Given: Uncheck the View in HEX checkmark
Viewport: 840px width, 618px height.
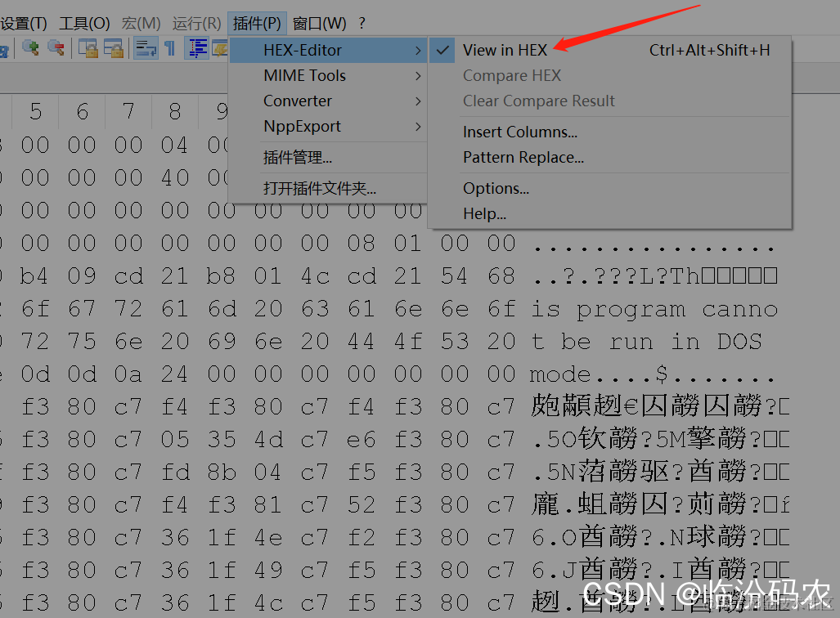Looking at the screenshot, I should pos(442,50).
